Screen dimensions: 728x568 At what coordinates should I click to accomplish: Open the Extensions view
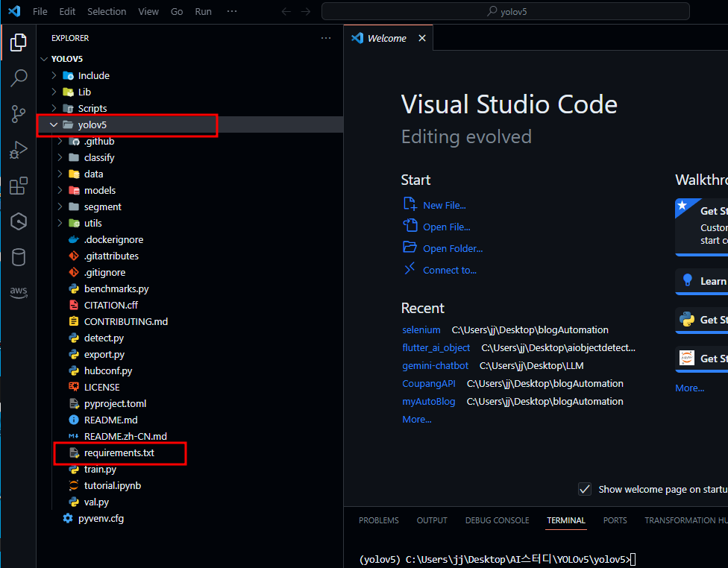point(18,186)
